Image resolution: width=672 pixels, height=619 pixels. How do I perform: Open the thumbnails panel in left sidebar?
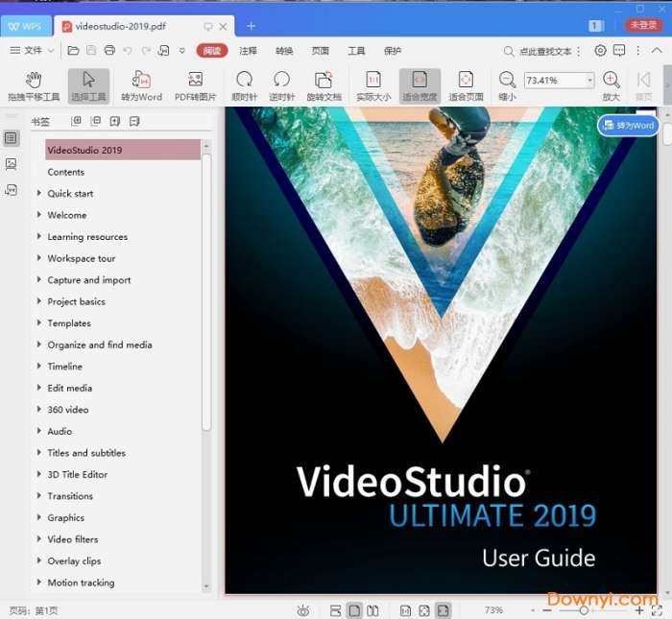coord(11,164)
